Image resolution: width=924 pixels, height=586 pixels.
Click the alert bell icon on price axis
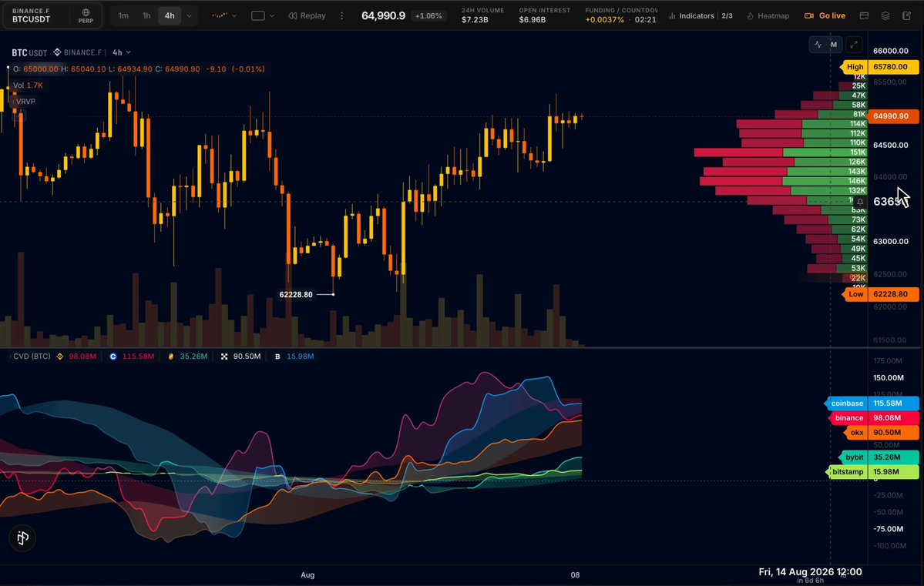point(860,202)
